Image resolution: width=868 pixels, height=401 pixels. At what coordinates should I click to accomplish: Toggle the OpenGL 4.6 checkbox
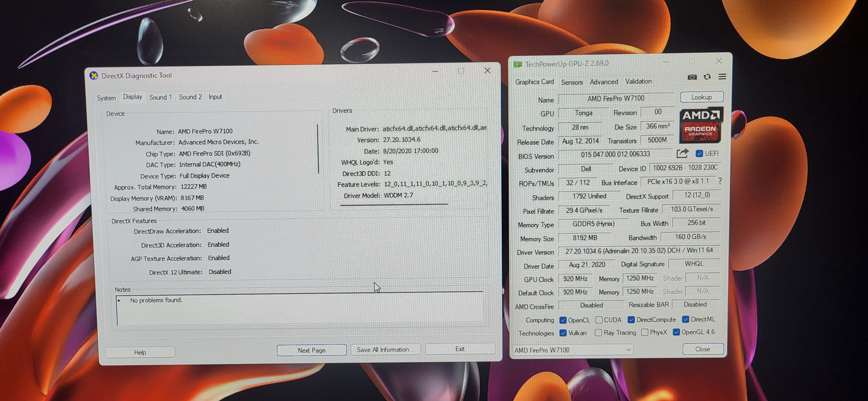(x=676, y=332)
